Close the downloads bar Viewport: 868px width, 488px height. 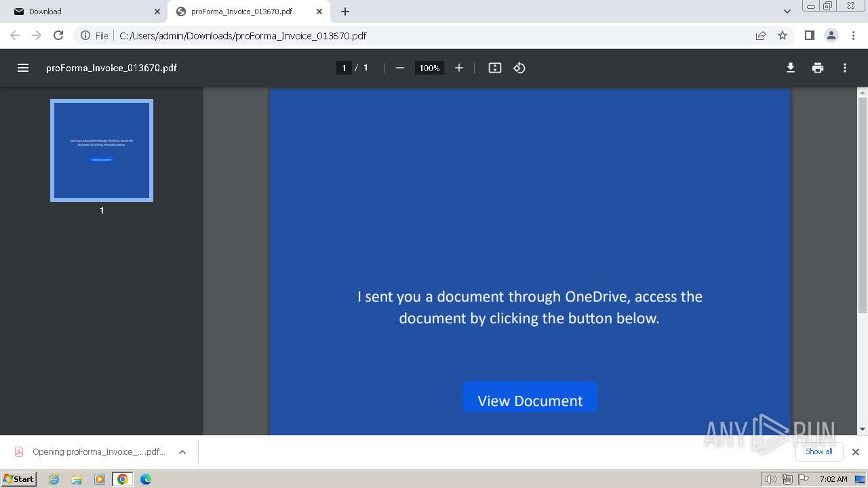click(856, 452)
